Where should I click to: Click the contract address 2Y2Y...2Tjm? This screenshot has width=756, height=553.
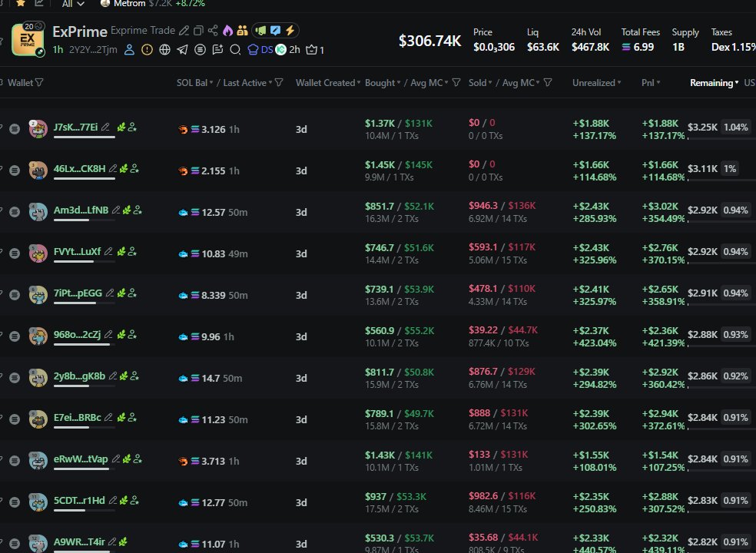coord(93,50)
